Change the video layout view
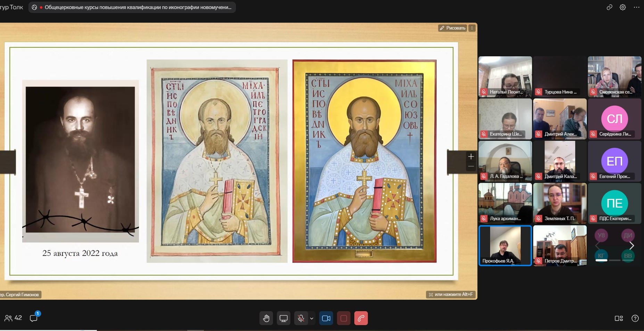This screenshot has height=331, width=644. tap(619, 318)
